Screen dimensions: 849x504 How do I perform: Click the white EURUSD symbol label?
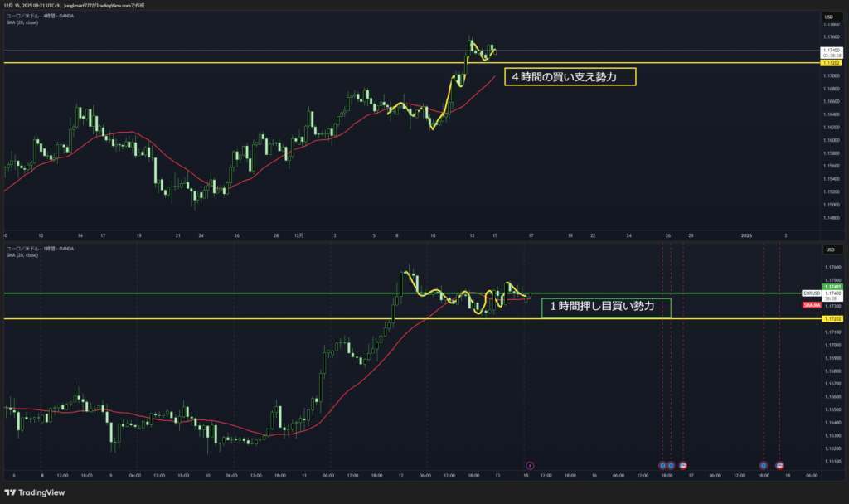[811, 293]
